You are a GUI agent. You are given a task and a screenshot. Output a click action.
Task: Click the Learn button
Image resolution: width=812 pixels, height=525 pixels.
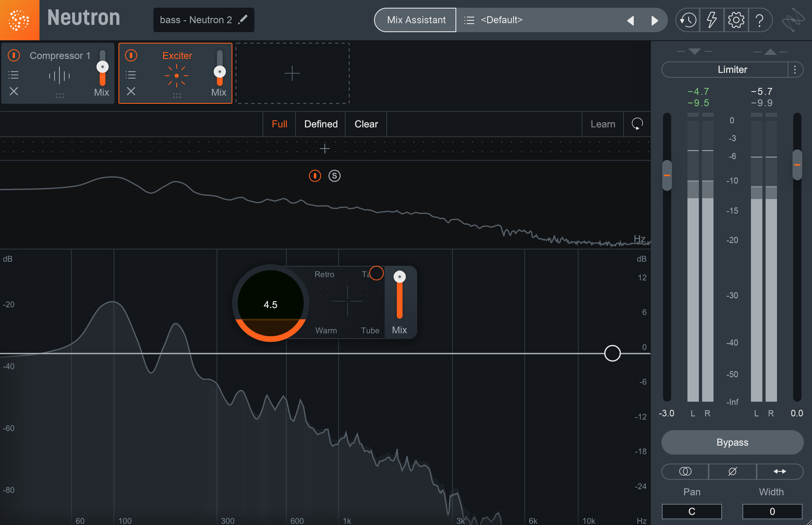(603, 124)
